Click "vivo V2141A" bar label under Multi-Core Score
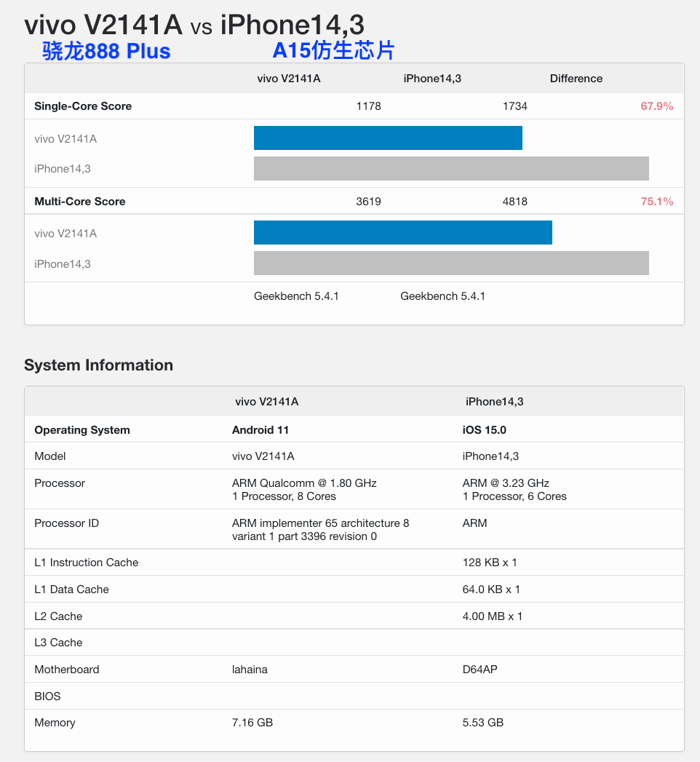The image size is (700, 762). tap(65, 234)
